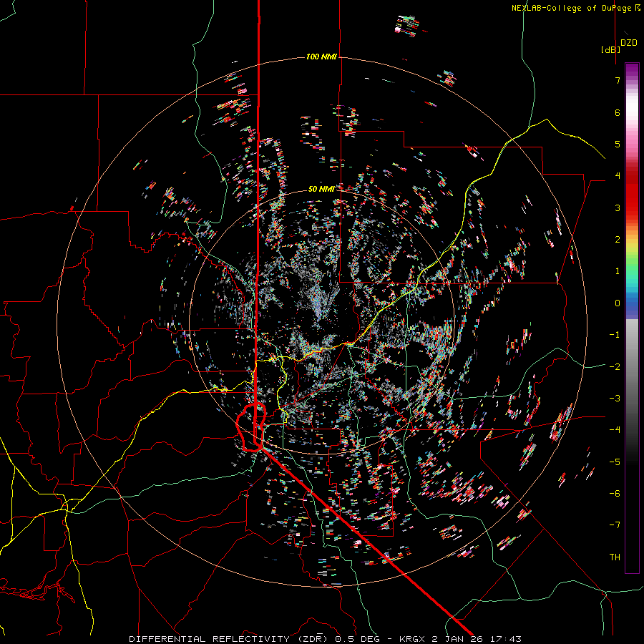Click the positive 7 legend value
Screen dimensions: 644x644
[x=618, y=80]
